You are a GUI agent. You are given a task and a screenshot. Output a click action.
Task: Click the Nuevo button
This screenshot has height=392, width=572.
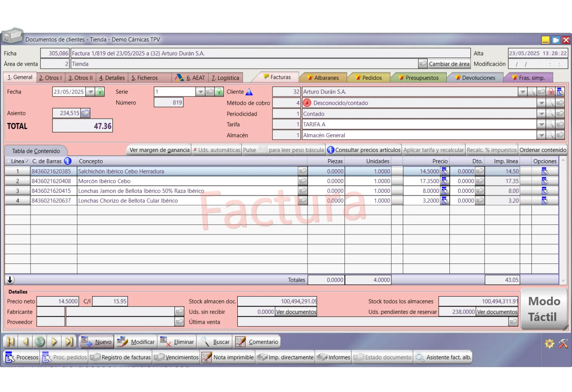97,342
